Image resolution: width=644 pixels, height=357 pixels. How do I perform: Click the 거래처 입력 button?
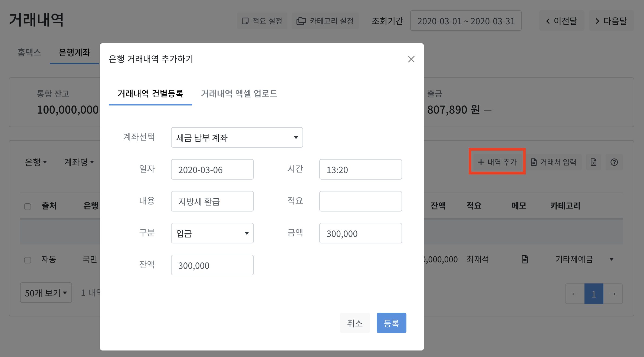(554, 162)
